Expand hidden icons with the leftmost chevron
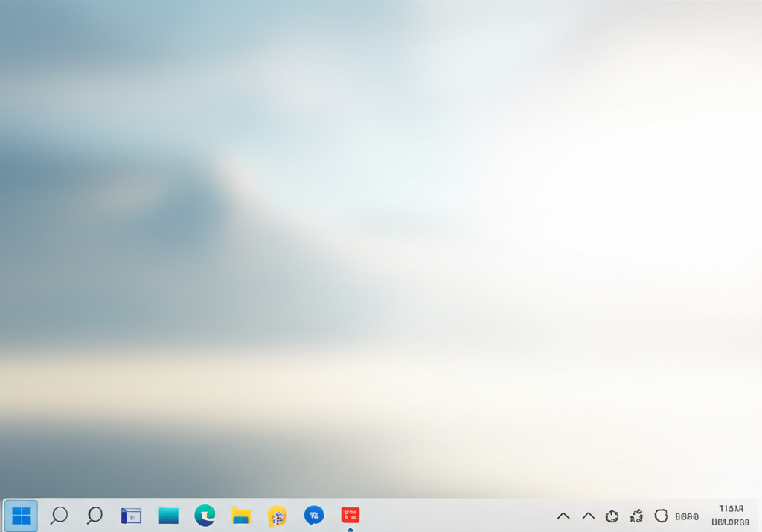The height and width of the screenshot is (532, 762). point(563,516)
